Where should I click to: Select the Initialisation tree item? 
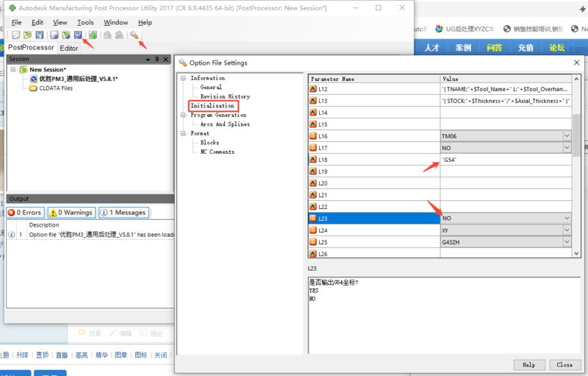[x=212, y=106]
